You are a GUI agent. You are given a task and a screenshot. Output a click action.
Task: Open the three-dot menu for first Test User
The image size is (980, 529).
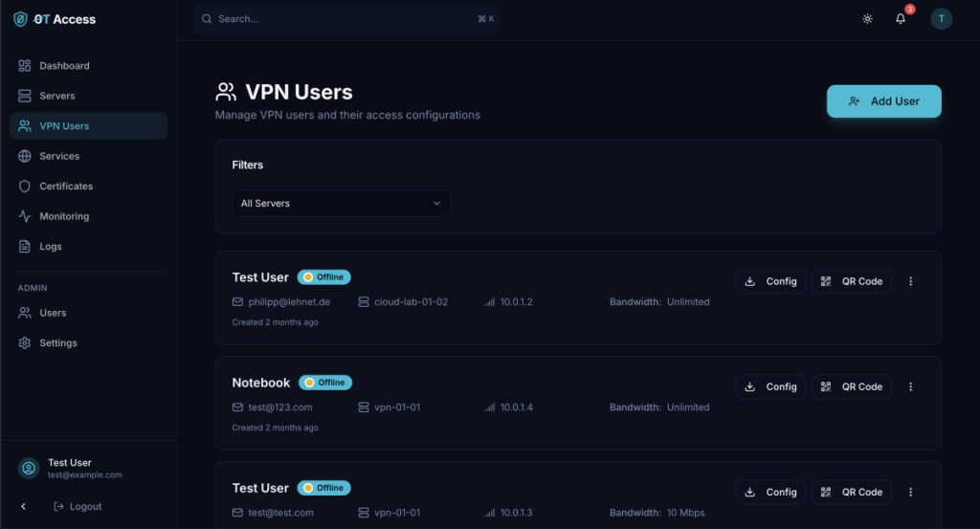(x=910, y=281)
